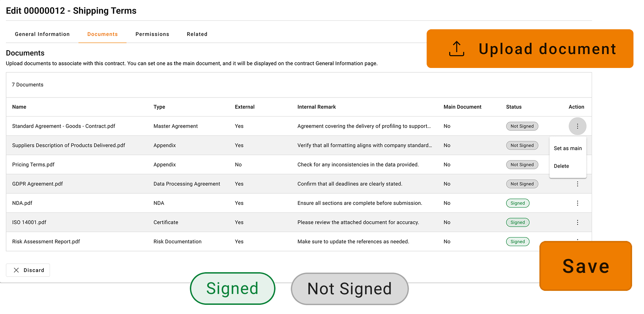Viewport: 644px width, 314px height.
Task: Click Signed status of NDA.pdf row
Action: point(517,203)
